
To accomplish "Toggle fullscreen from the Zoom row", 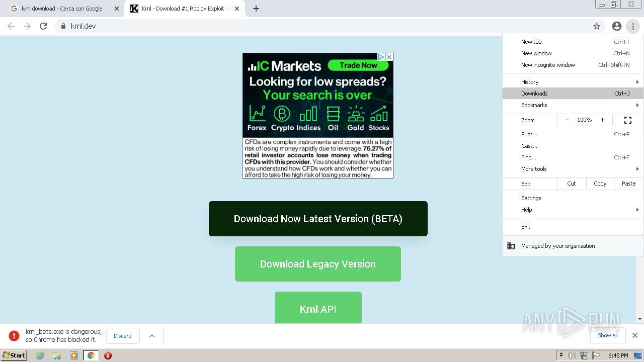I will (628, 120).
